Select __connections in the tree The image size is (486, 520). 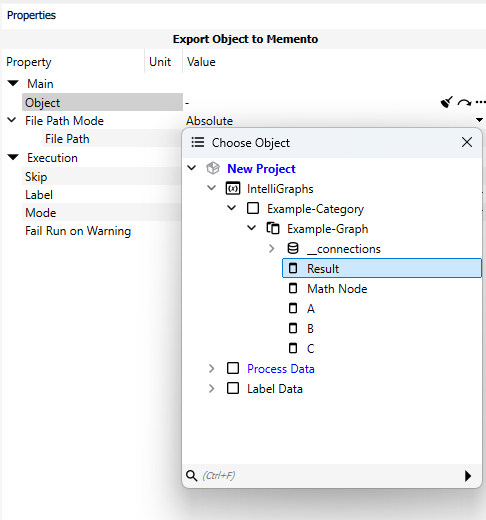click(x=344, y=249)
